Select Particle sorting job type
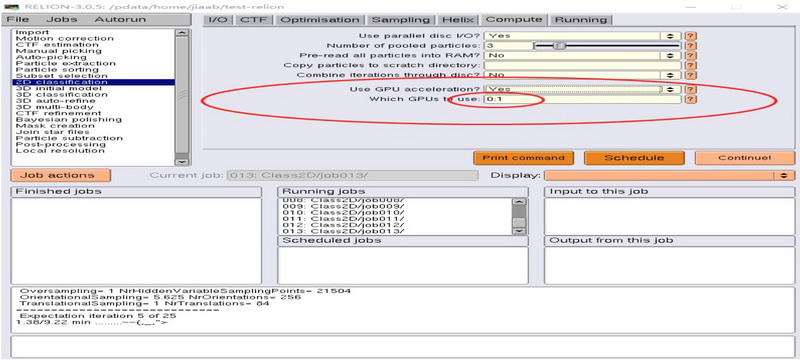Viewport: 800px width, 363px height. point(93,69)
